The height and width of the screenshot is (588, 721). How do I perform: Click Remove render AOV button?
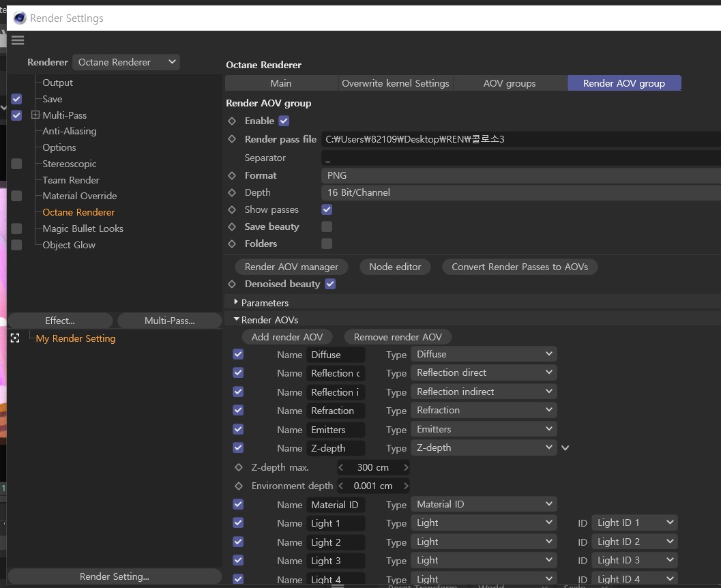[x=398, y=337]
